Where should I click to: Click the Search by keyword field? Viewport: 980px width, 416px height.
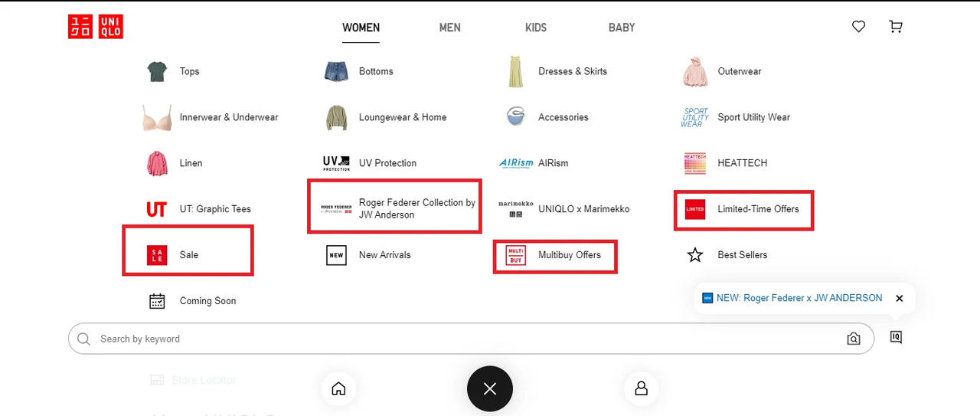click(459, 339)
